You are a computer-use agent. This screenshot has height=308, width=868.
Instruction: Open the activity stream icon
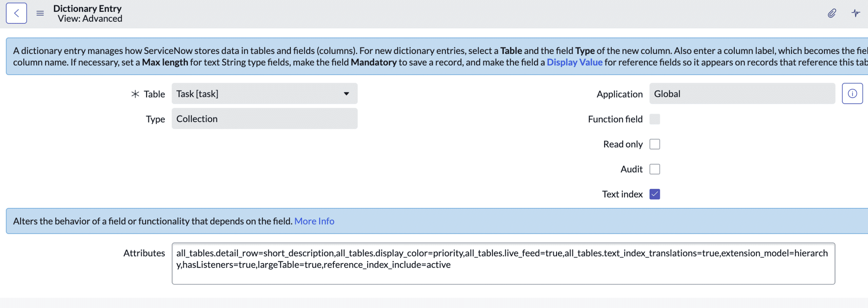tap(856, 14)
